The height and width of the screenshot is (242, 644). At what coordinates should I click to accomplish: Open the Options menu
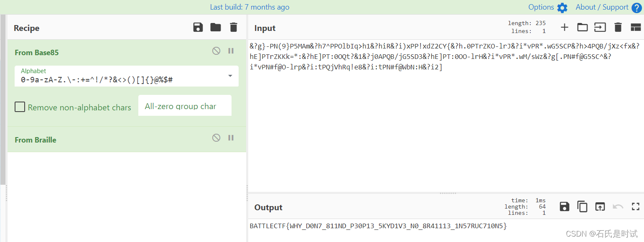coord(543,7)
